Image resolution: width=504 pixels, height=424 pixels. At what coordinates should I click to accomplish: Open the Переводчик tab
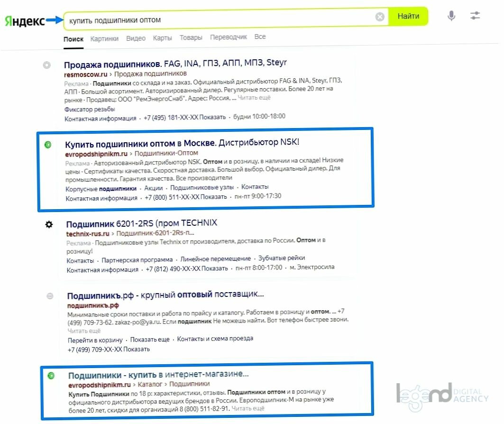tap(229, 37)
